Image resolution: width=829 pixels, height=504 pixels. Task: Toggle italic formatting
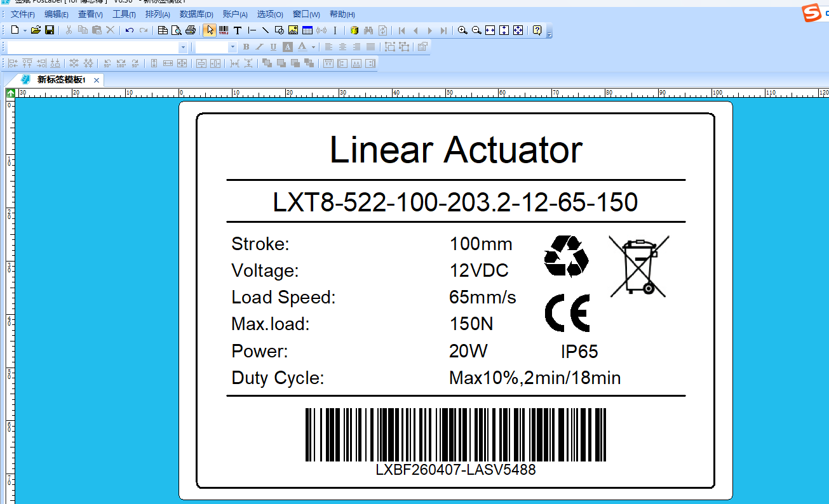(259, 47)
